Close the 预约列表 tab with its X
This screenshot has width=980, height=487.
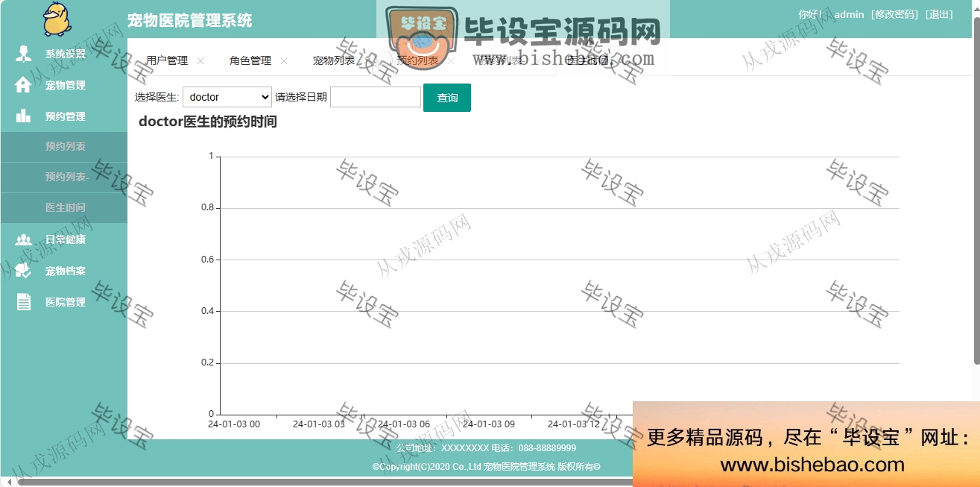(x=451, y=61)
